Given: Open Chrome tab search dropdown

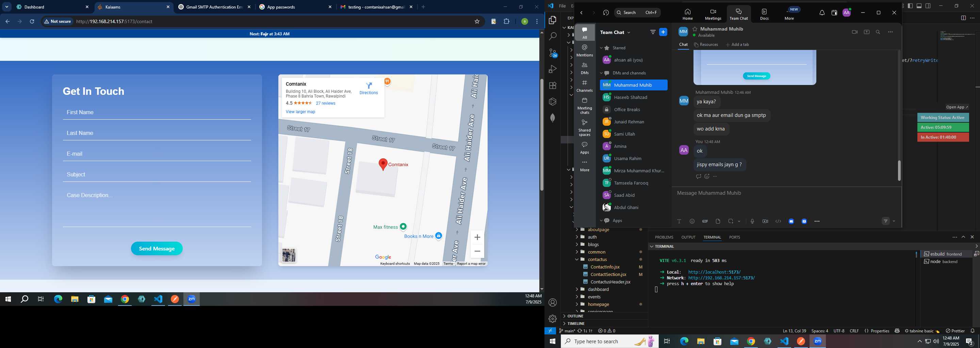Looking at the screenshot, I should tap(7, 7).
